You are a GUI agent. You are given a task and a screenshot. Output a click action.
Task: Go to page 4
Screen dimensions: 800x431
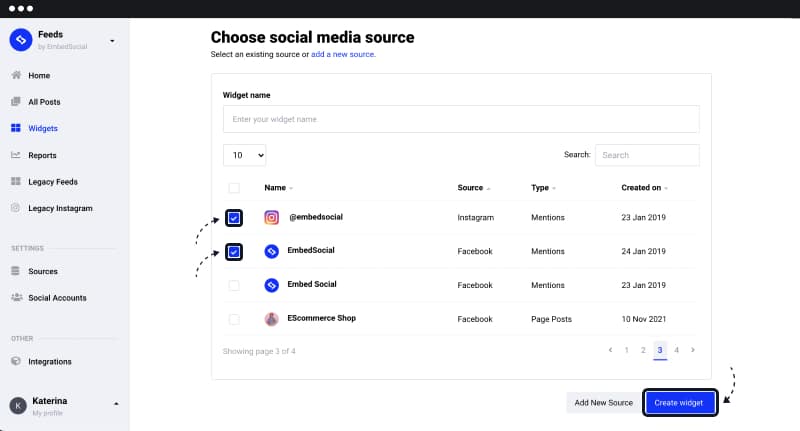pos(677,350)
